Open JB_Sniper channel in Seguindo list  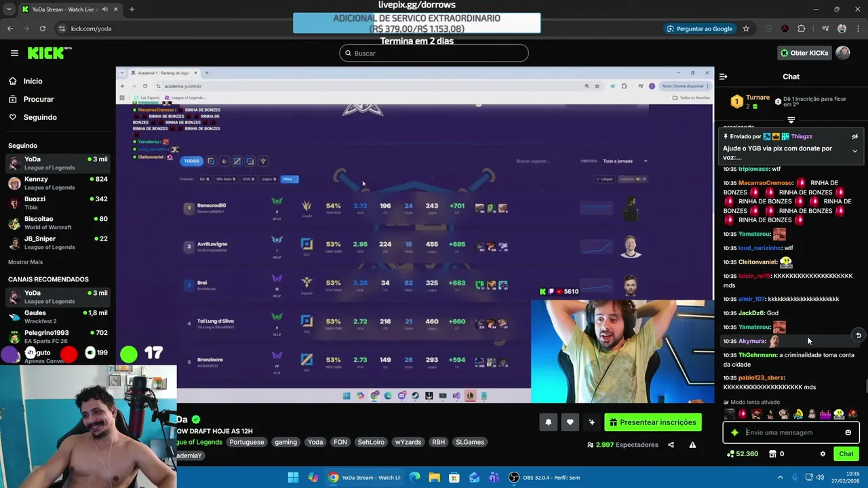(58, 243)
